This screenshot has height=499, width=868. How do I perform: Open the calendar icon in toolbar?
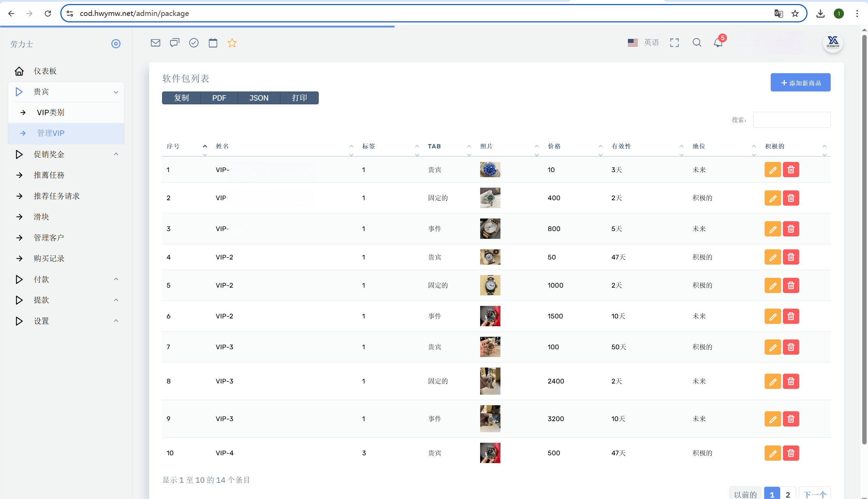click(x=213, y=43)
